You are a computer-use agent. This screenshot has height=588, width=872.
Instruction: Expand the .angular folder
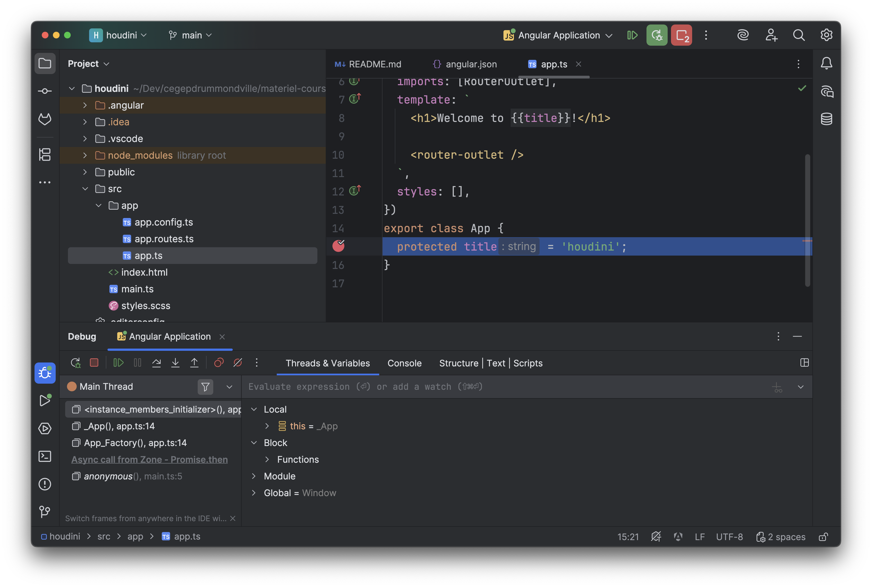click(x=85, y=105)
